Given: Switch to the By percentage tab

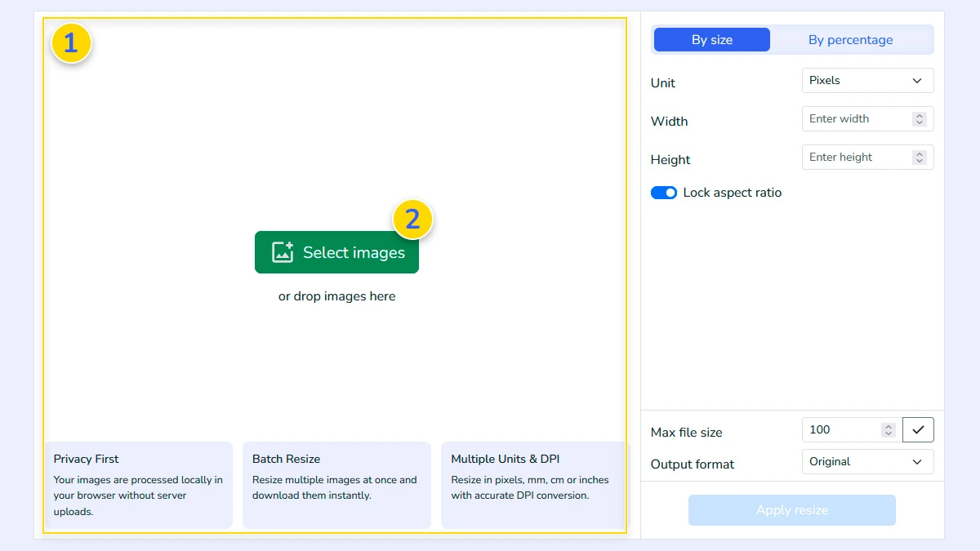Looking at the screenshot, I should point(851,39).
